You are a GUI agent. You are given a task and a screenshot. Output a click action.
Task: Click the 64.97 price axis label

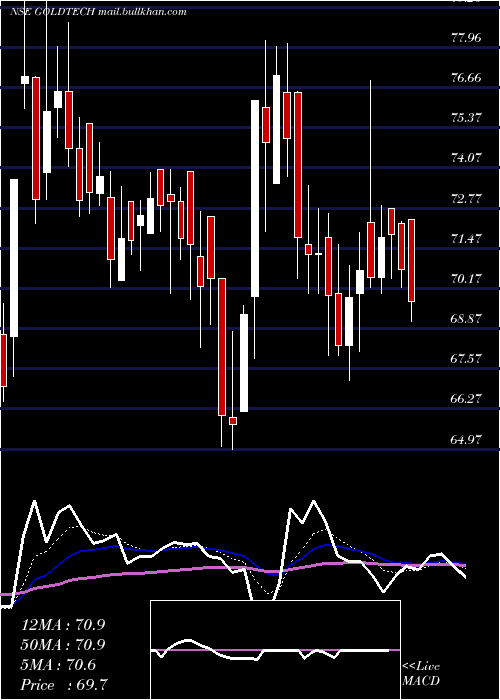pyautogui.click(x=467, y=439)
